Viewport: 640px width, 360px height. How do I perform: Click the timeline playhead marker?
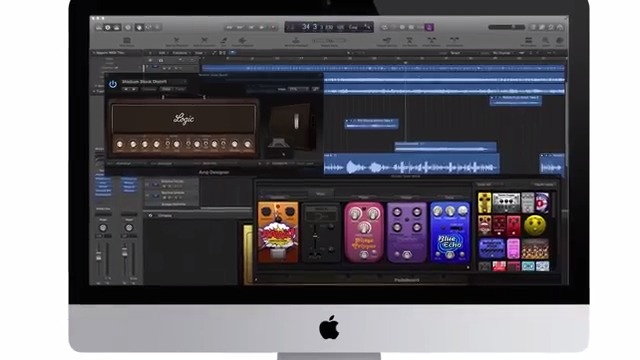click(405, 63)
